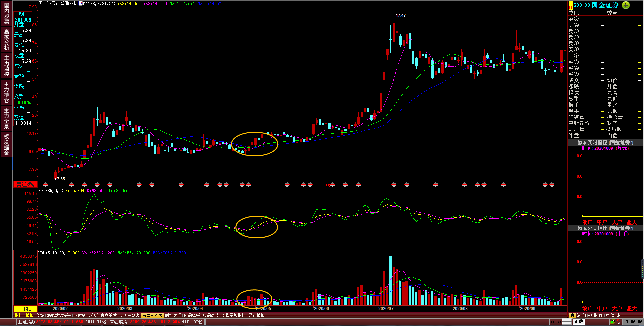
Task: Open the 主力监控 sidebar panel
Action: pos(6,66)
